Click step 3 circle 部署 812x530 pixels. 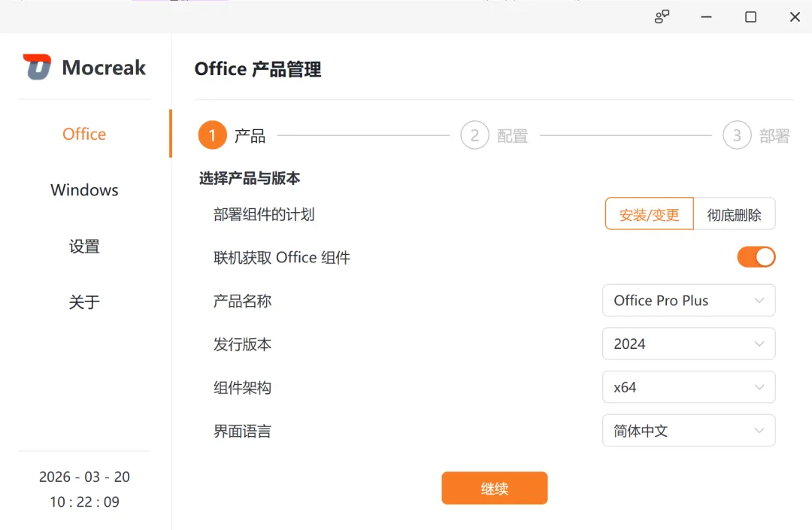(x=737, y=135)
